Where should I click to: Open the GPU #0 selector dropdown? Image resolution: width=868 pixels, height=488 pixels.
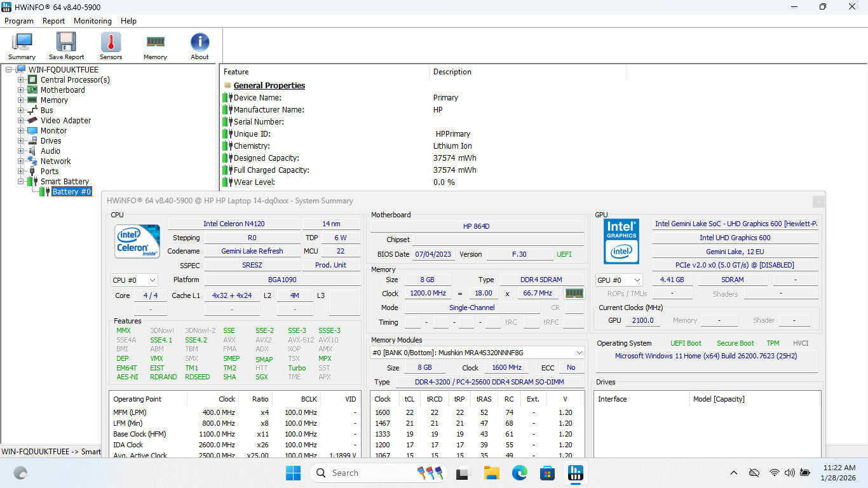coord(619,280)
